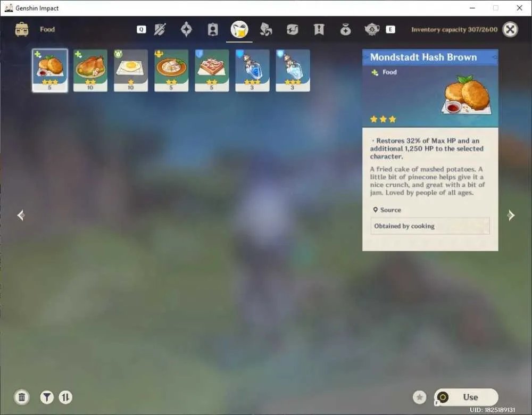
Task: Open the Furnishings teapot tab
Action: [372, 29]
